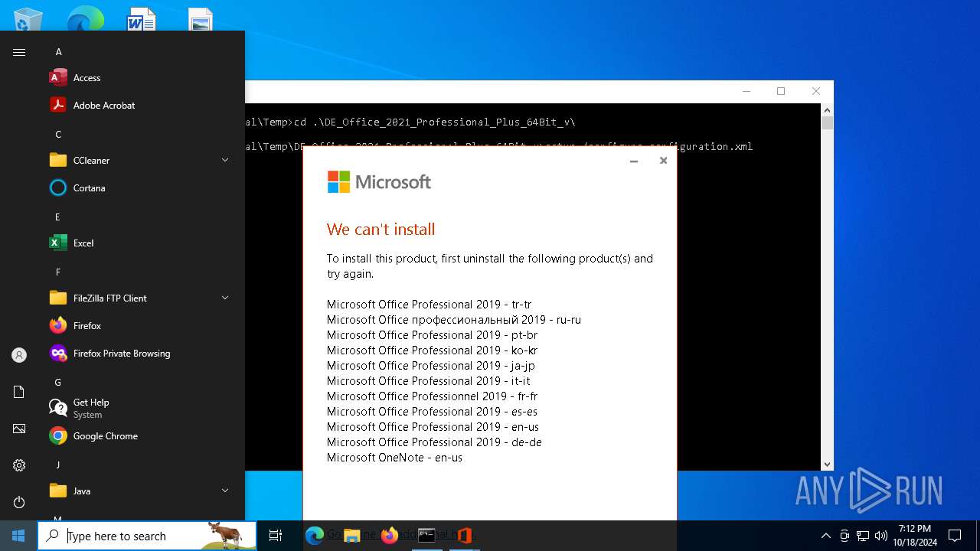Click scrollbar up arrow in Command Prompt
Image resolution: width=980 pixels, height=551 pixels.
[x=827, y=109]
